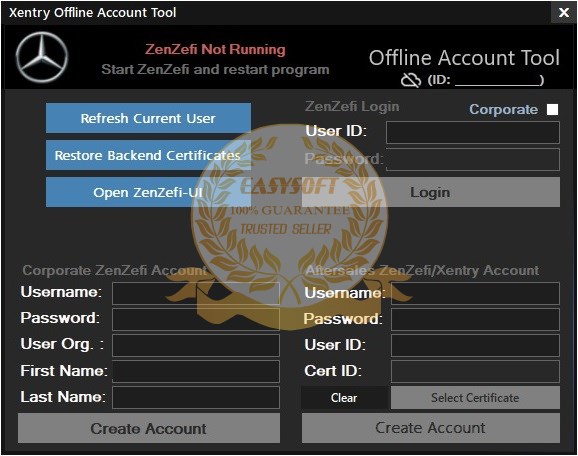Click the Mercedes star logo
This screenshot has width=578, height=456.
(42, 57)
